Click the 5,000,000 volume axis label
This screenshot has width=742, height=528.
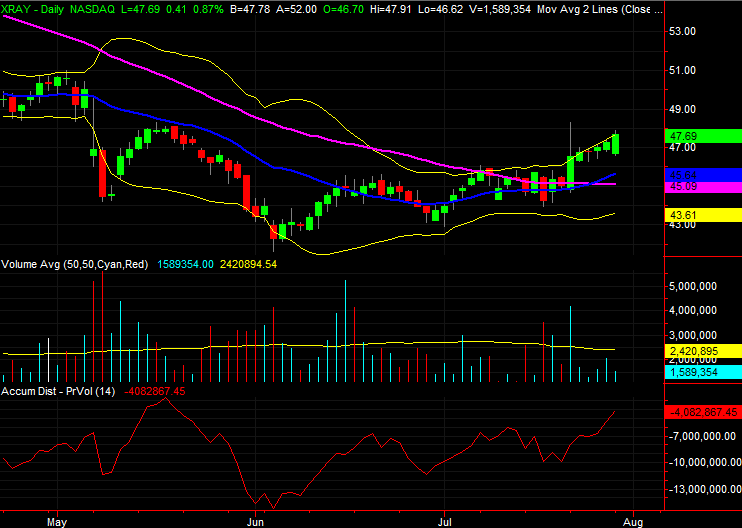click(693, 286)
